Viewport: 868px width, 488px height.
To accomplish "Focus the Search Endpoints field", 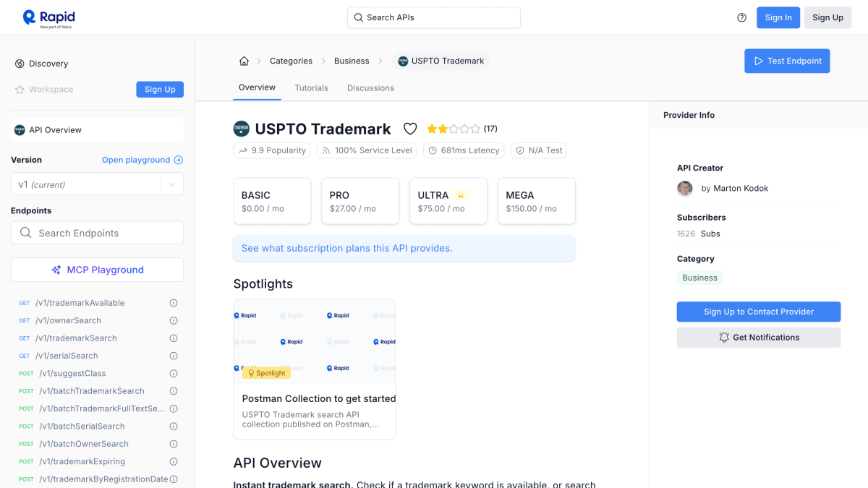I will pyautogui.click(x=97, y=233).
